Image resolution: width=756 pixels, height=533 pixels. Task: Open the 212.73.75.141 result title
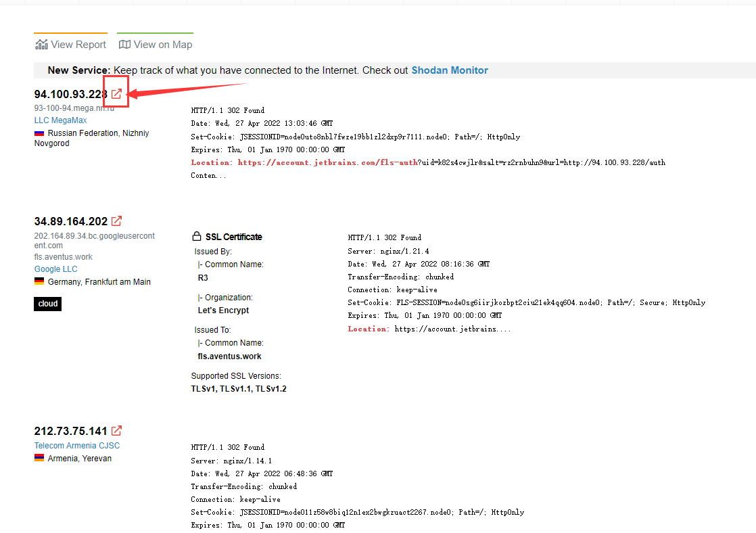pyautogui.click(x=70, y=431)
